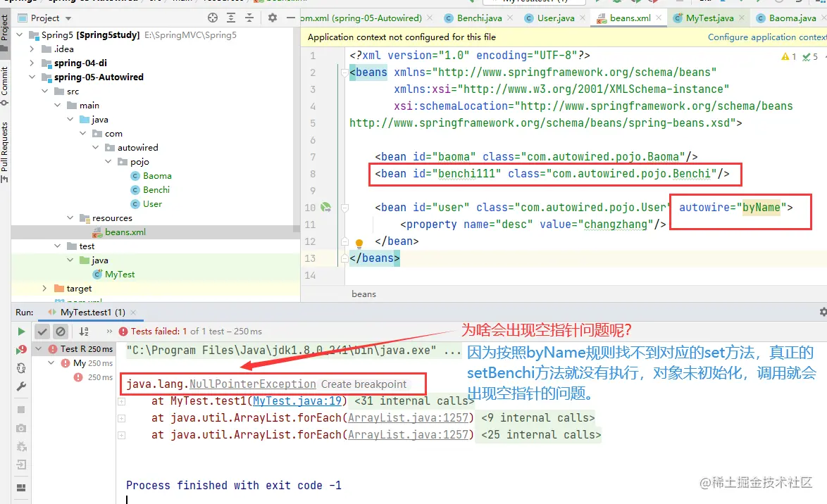Click the bug restore icon in Run toolbar
Screen dimensions: 827x504
click(21, 446)
